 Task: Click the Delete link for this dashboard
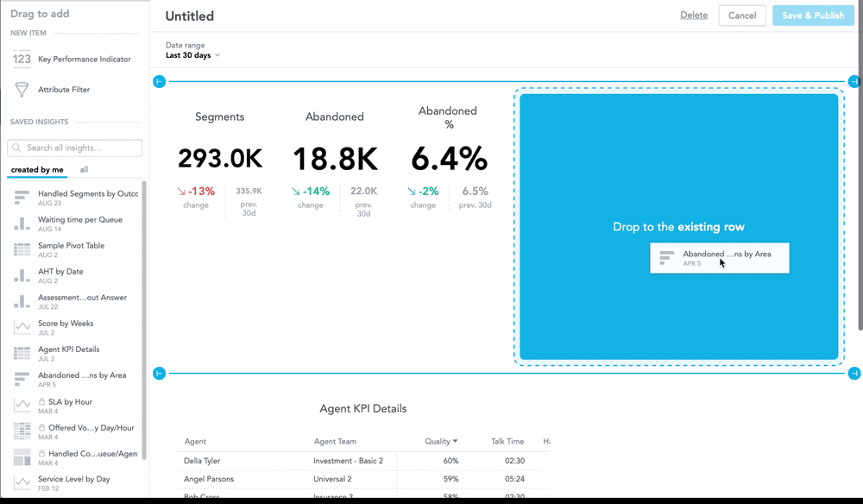click(693, 15)
